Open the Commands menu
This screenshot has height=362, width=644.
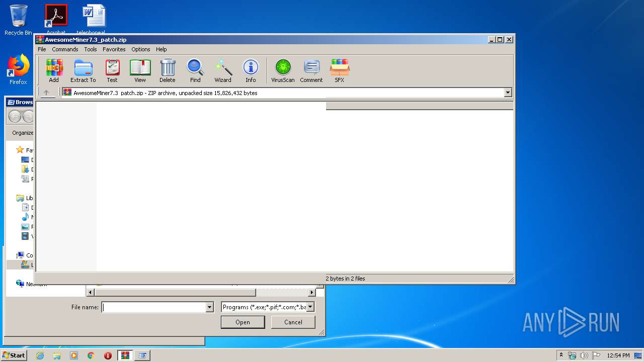coord(65,49)
